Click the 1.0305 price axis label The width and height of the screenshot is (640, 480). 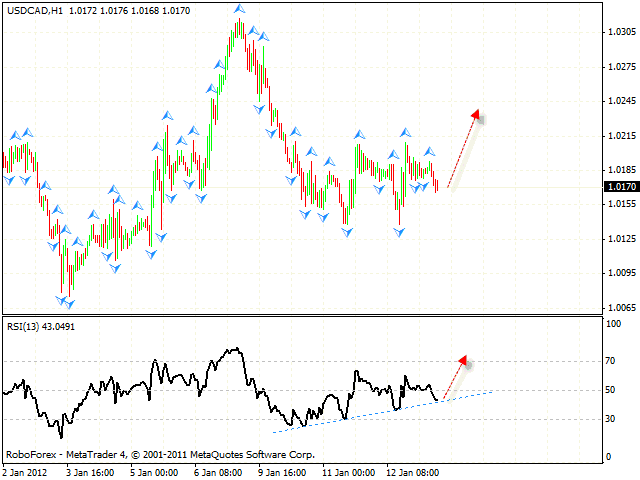(621, 32)
